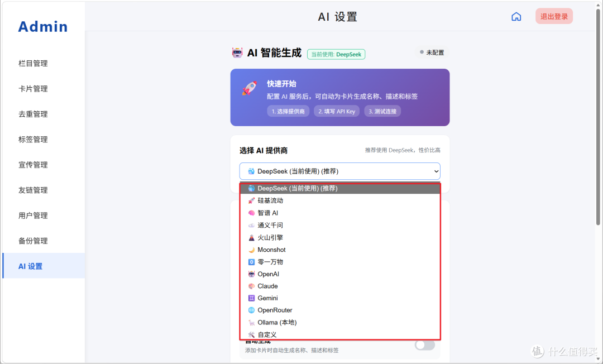
Task: Click the zero icon next to 零一万物
Action: coord(251,262)
